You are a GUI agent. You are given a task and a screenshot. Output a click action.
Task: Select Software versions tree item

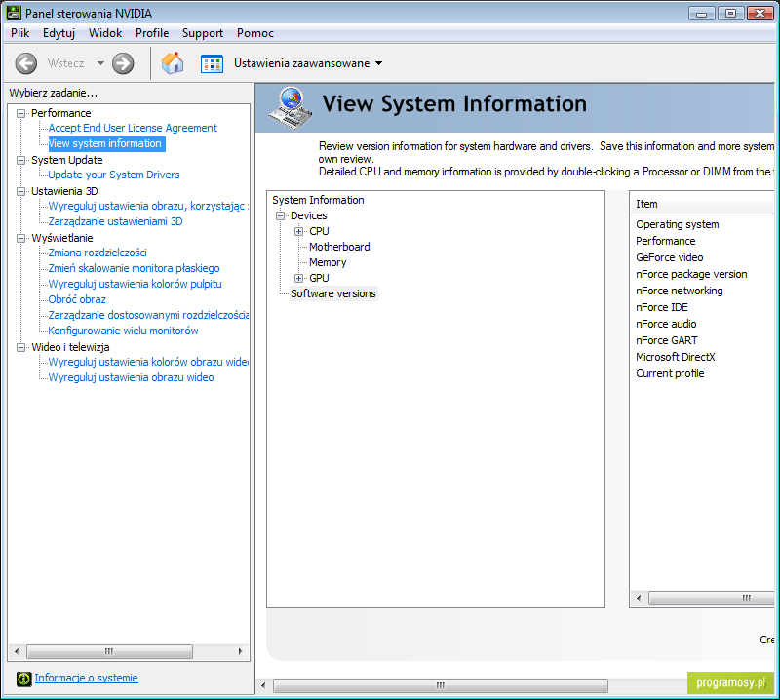tap(333, 293)
